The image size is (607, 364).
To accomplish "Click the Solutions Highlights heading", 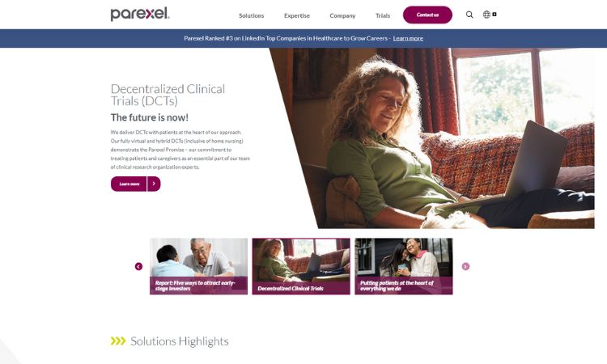I will tap(179, 341).
